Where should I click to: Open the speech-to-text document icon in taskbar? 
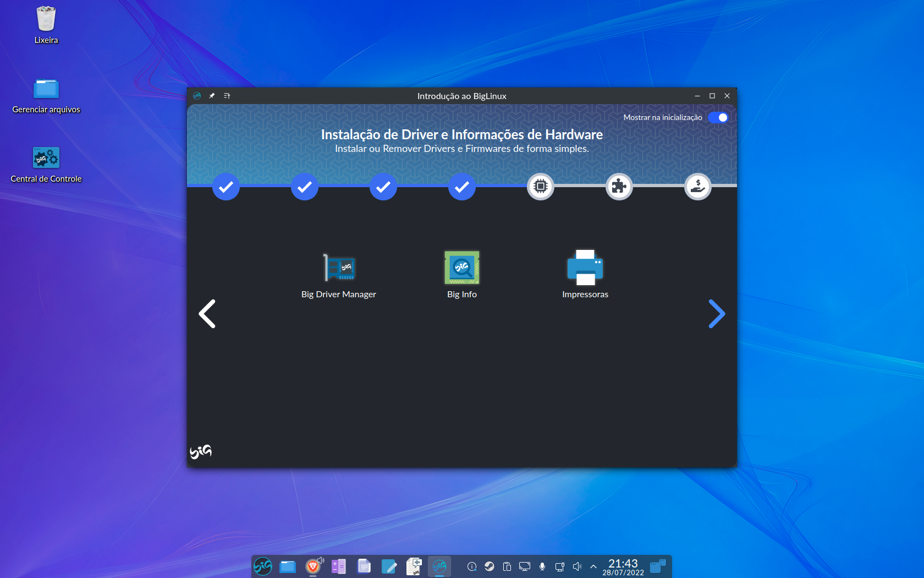point(414,566)
